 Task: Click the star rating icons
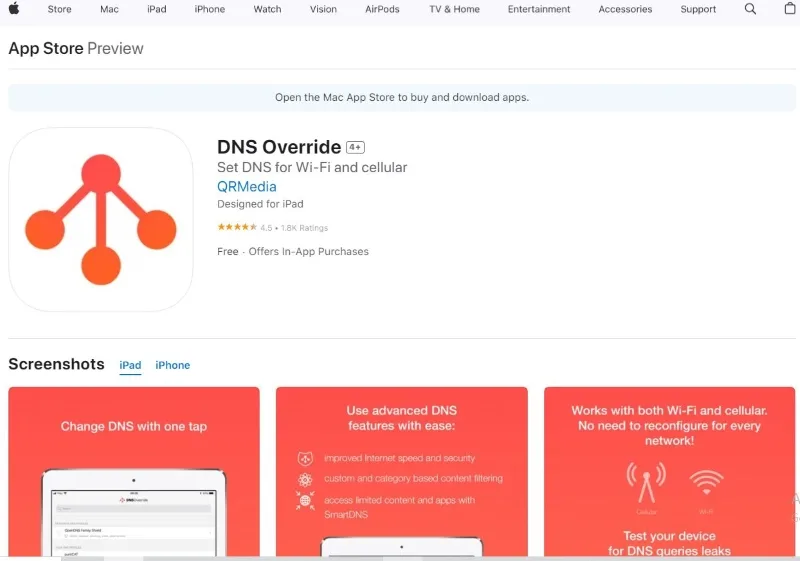coord(237,227)
